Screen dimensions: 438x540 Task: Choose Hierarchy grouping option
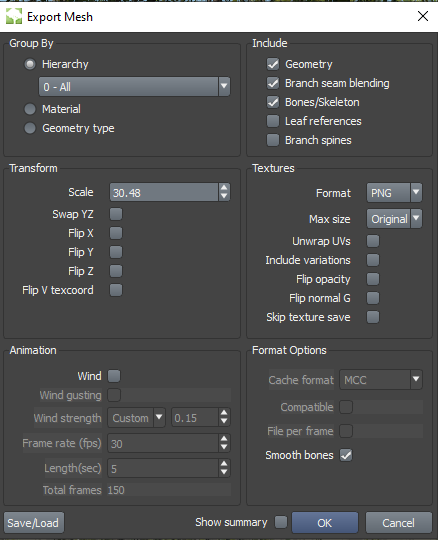pyautogui.click(x=30, y=64)
